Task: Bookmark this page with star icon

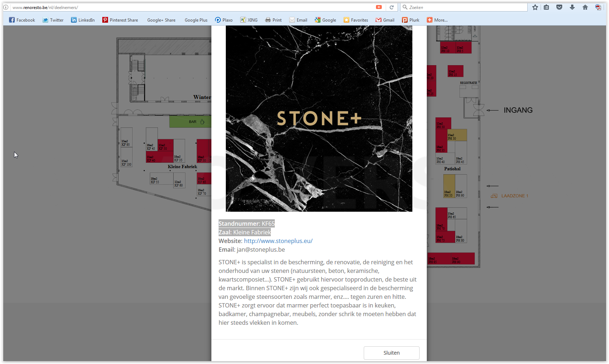Action: (535, 7)
